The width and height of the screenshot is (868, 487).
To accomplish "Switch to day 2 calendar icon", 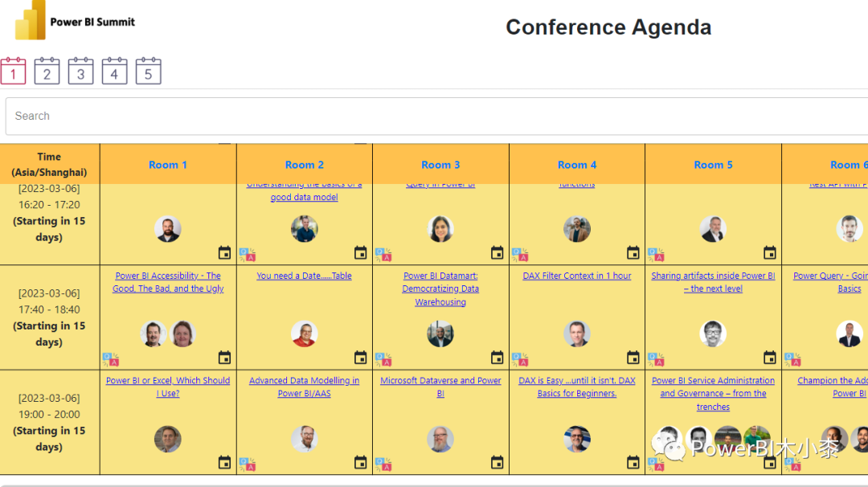I will coord(47,71).
